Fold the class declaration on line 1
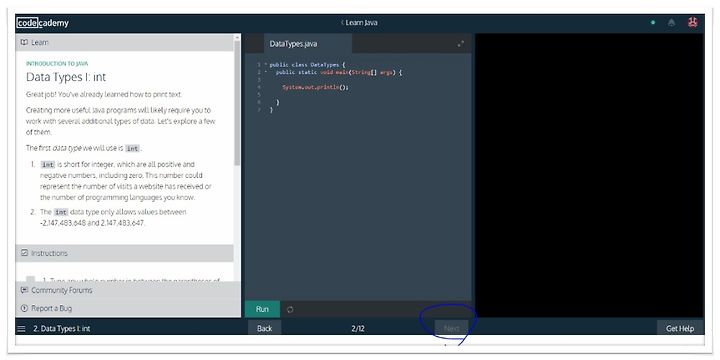Viewport: 720px width, 360px height. point(265,65)
